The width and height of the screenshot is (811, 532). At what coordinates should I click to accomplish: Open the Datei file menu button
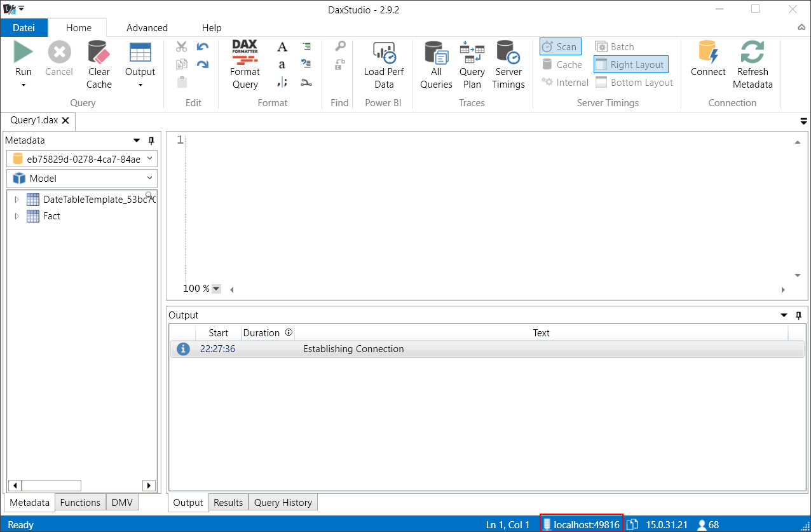click(x=24, y=28)
